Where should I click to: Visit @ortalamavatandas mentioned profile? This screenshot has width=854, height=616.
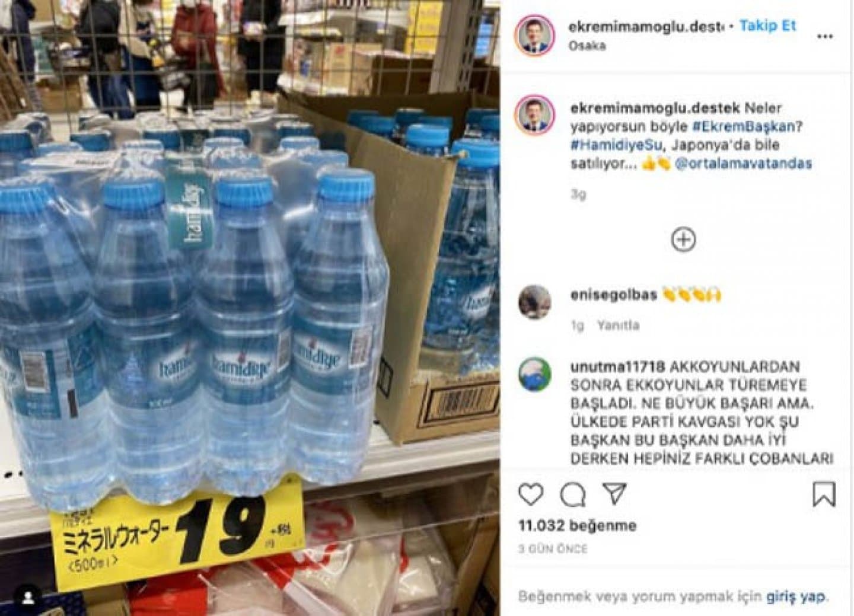click(743, 164)
